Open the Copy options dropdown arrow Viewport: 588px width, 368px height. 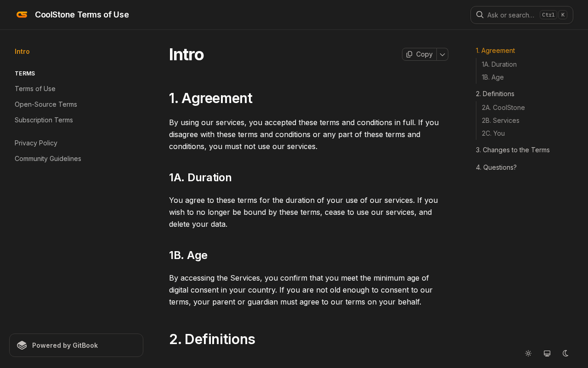click(442, 54)
